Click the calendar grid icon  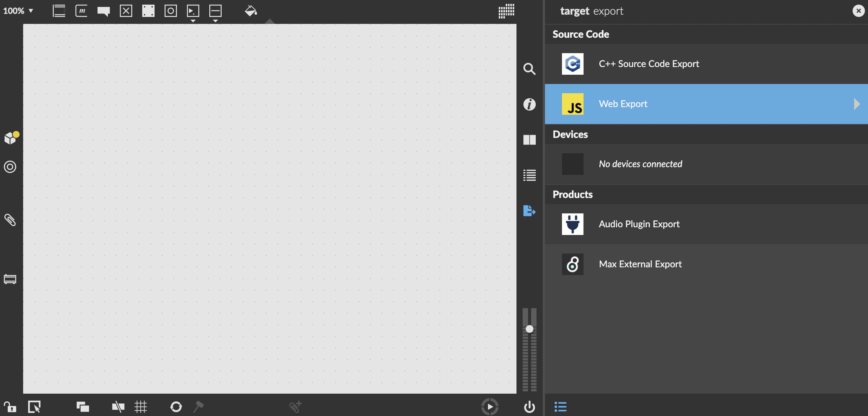tap(506, 11)
